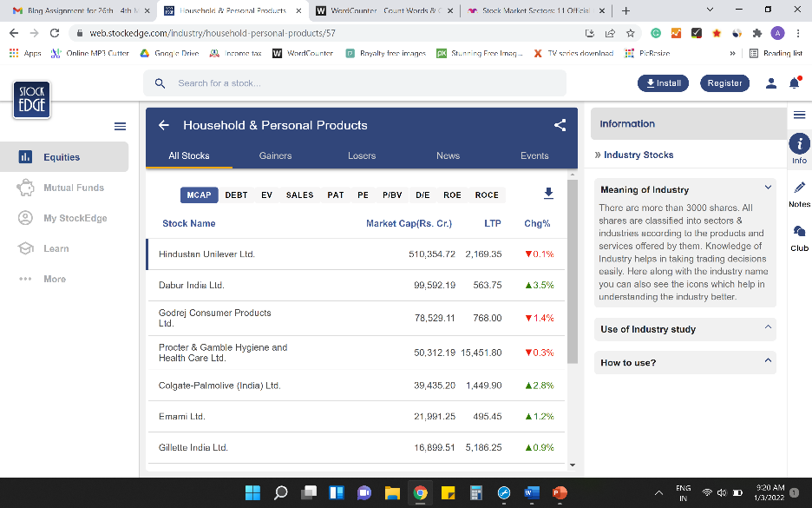Open File Explorer from the taskbar

tap(392, 492)
